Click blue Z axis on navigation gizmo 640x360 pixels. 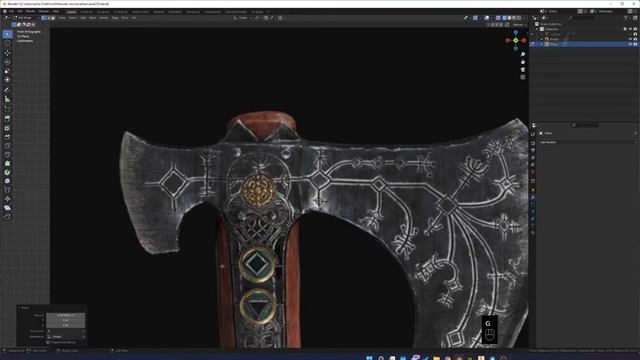click(516, 32)
